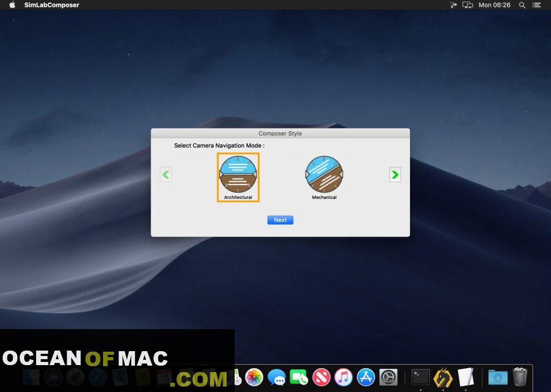Open the News app in the dock
This screenshot has width=551, height=392.
[x=321, y=377]
